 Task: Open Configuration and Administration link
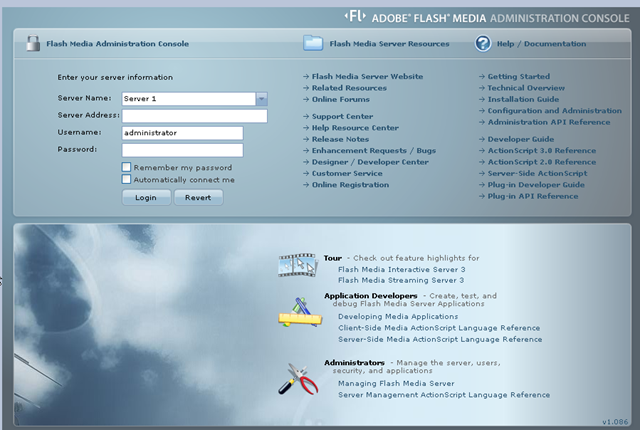pyautogui.click(x=554, y=111)
